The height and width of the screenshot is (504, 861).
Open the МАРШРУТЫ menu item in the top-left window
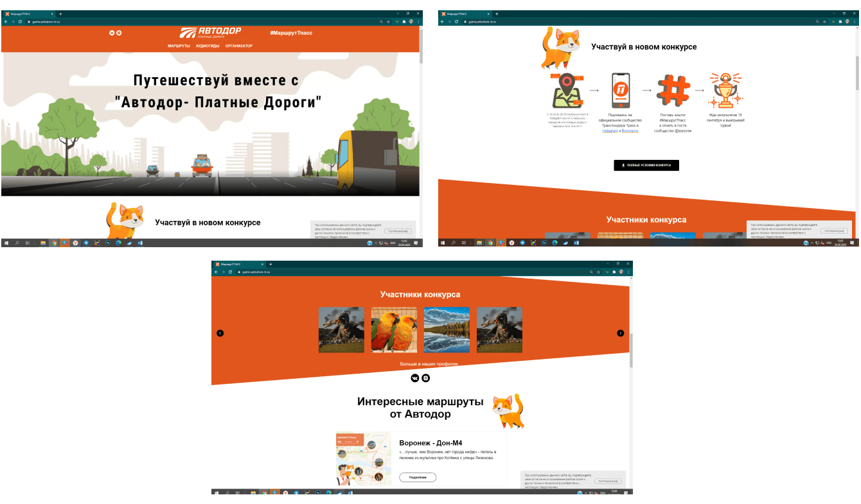179,46
